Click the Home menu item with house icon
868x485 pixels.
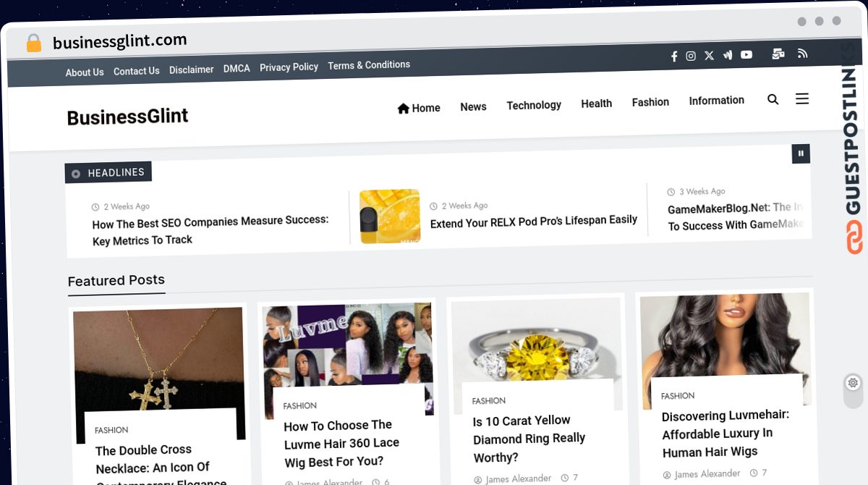(419, 108)
